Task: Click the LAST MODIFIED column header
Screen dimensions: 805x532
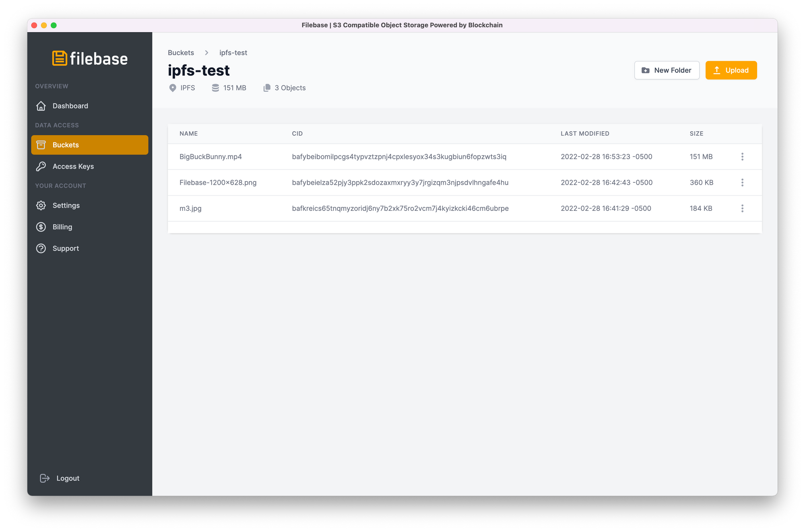Action: pos(585,134)
